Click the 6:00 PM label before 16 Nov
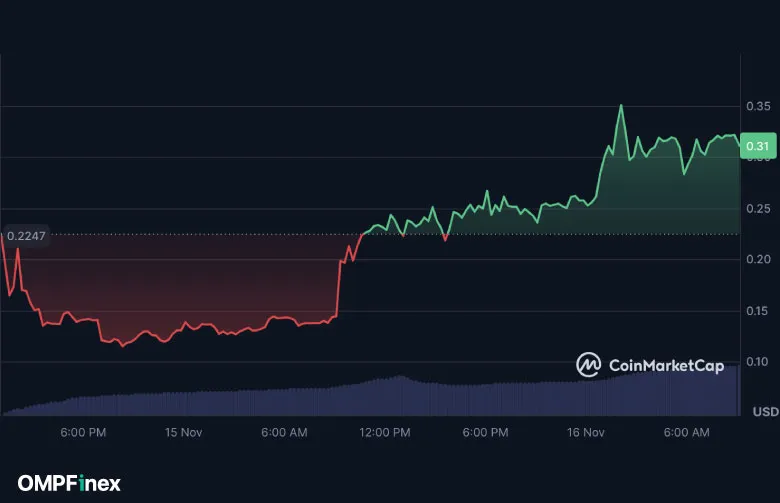This screenshot has height=503, width=780. 486,432
